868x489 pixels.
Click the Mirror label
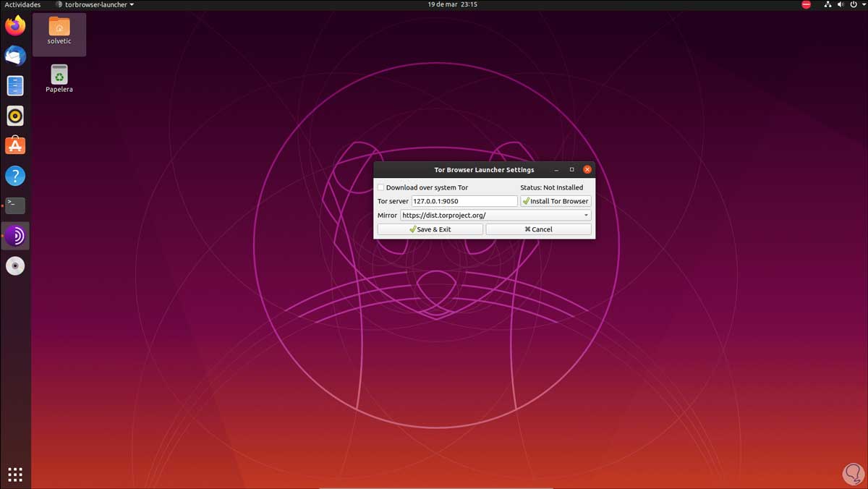pyautogui.click(x=387, y=216)
